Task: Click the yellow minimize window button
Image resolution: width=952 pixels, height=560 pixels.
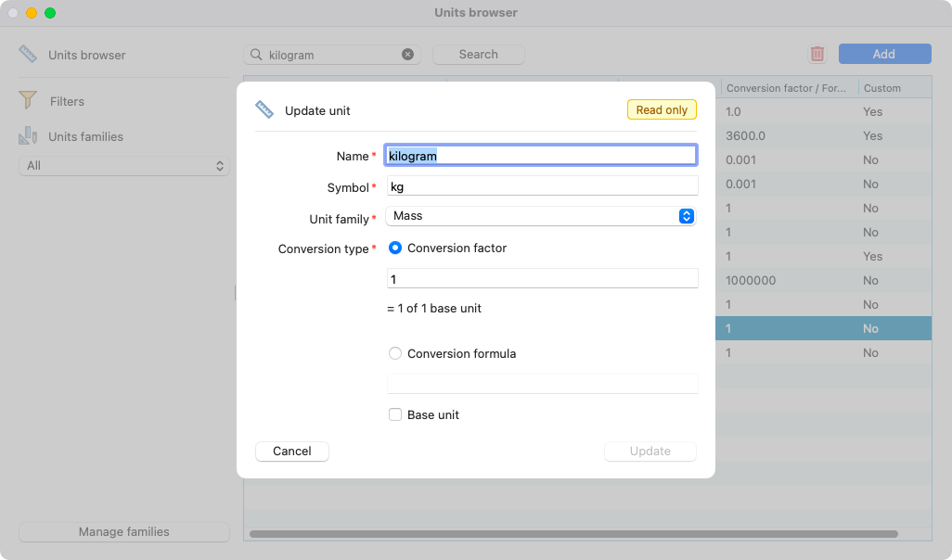Action: point(32,13)
